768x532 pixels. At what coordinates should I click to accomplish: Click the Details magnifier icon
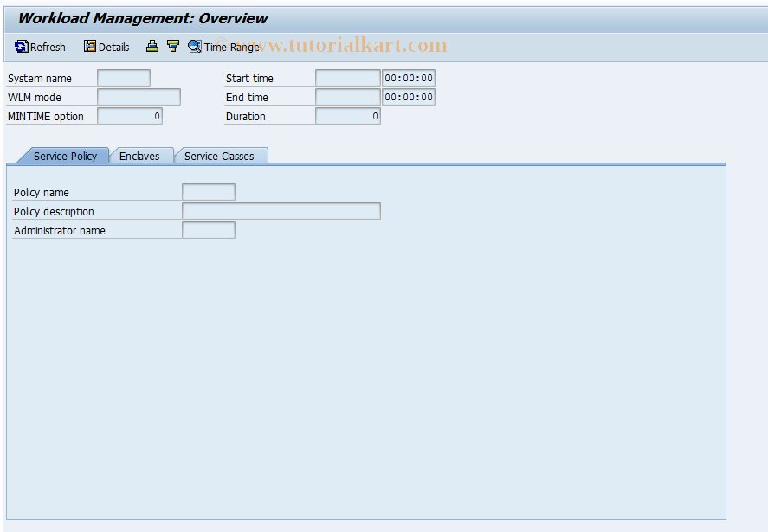point(89,46)
